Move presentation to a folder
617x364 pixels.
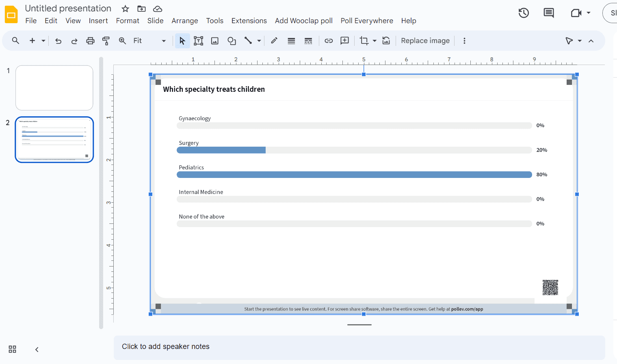tap(141, 9)
